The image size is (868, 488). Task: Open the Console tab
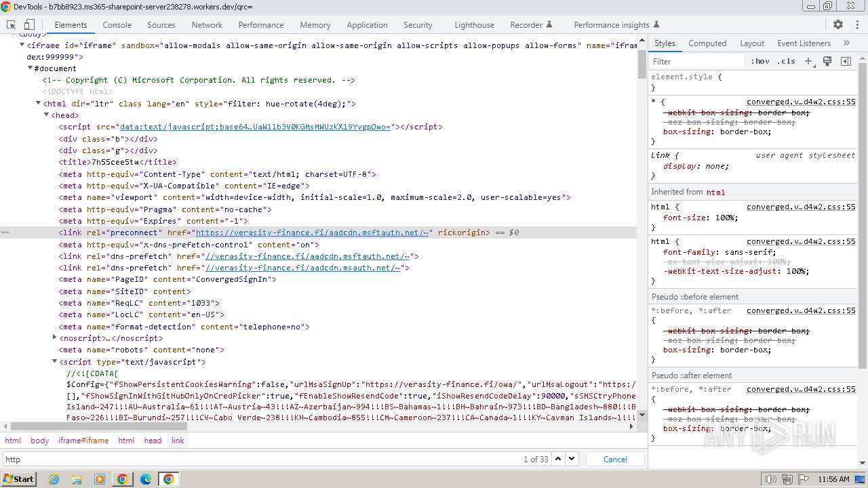[117, 24]
